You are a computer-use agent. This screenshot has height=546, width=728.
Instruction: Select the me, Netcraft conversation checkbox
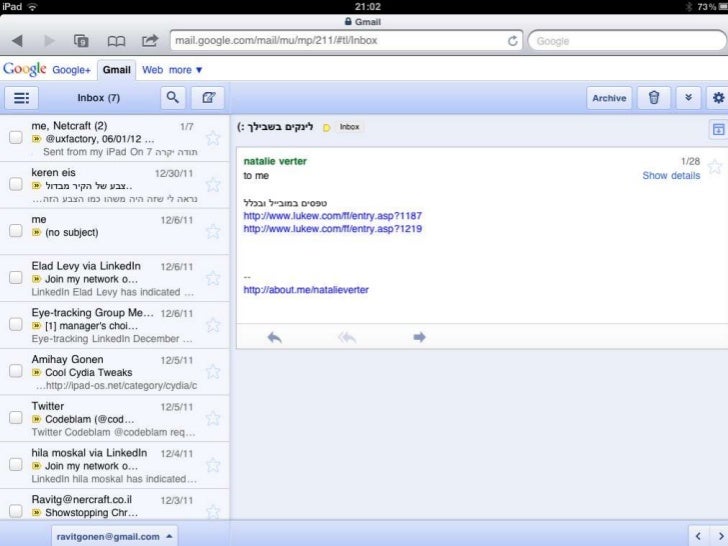click(x=16, y=137)
